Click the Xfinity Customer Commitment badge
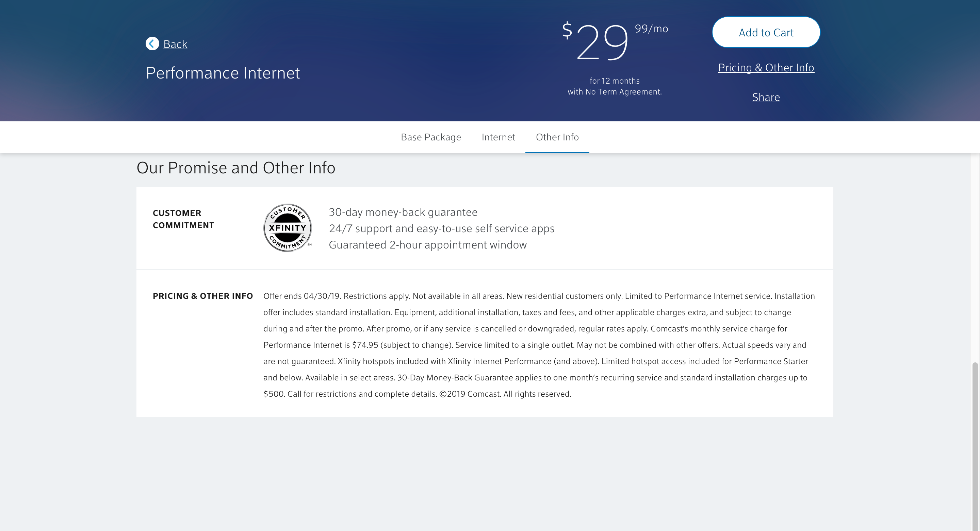 (x=288, y=228)
